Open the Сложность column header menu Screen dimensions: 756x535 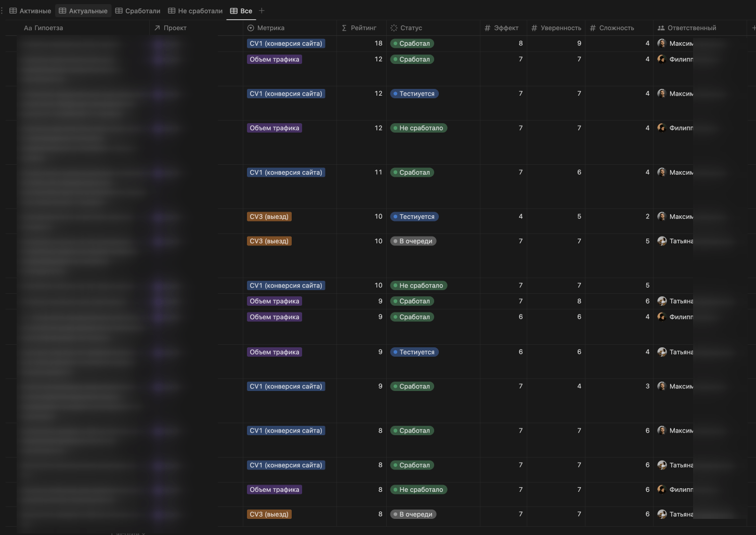(616, 28)
